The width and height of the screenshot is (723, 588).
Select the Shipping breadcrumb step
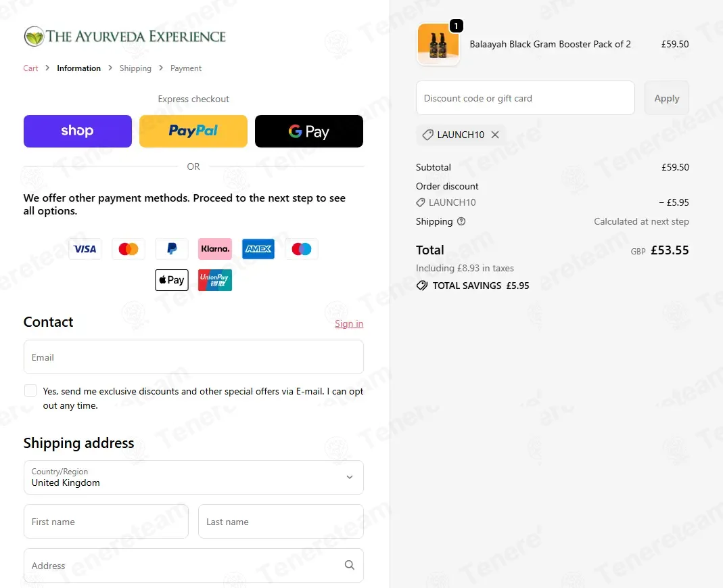point(135,68)
